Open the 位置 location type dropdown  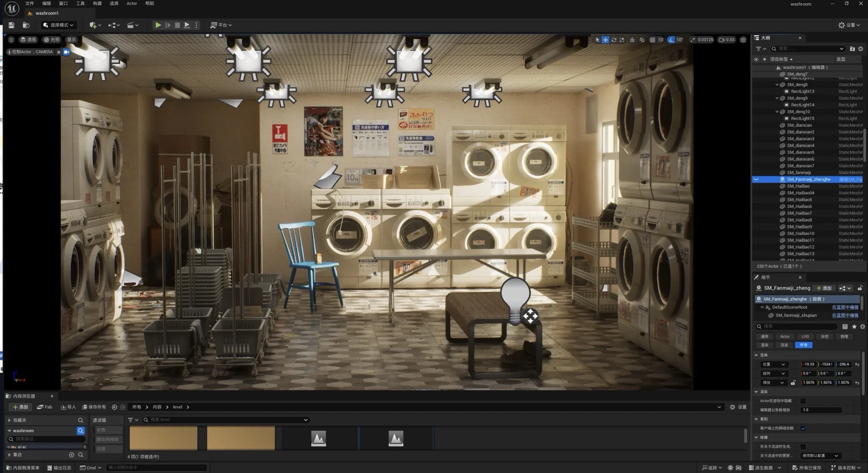tap(774, 364)
